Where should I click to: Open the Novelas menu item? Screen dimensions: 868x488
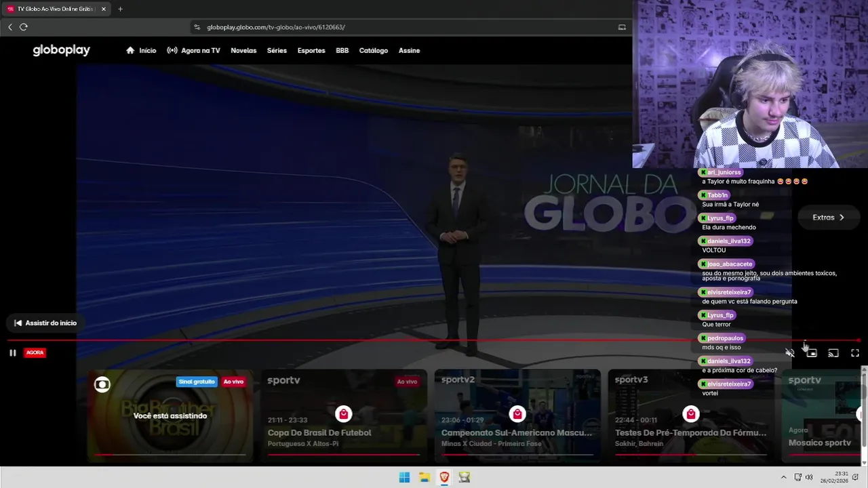click(x=243, y=50)
